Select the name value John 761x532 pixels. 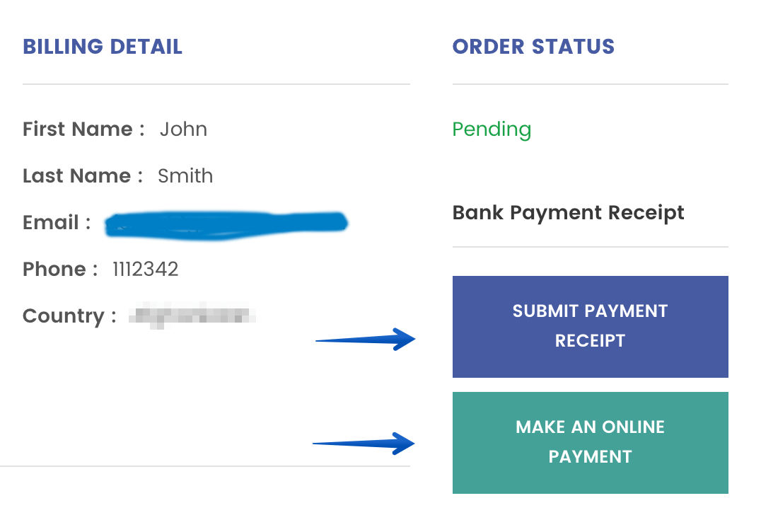[x=184, y=129]
